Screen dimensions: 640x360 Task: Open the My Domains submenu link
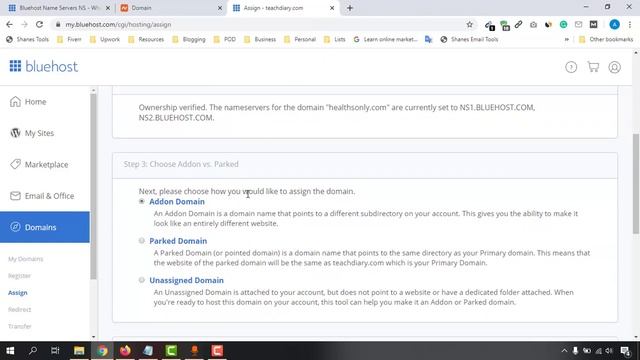tap(25, 259)
